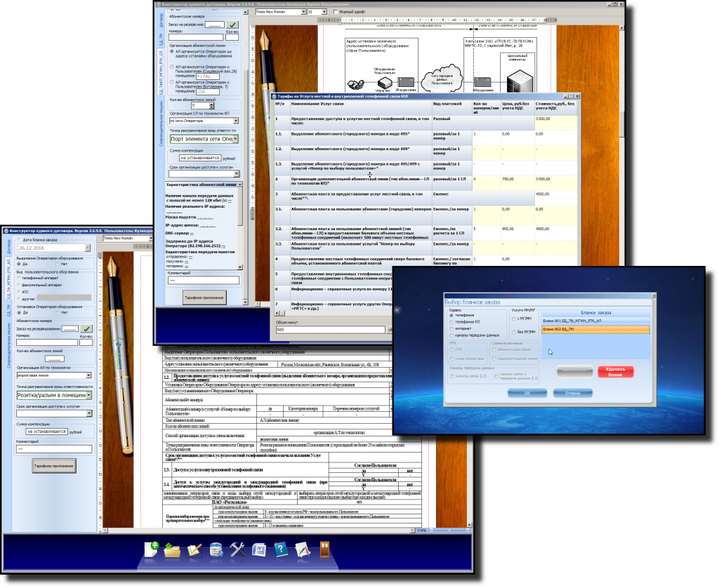Click 'Сумма компенсации' field in bottom-left window
Image resolution: width=719 pixels, height=588 pixels.
point(47,432)
